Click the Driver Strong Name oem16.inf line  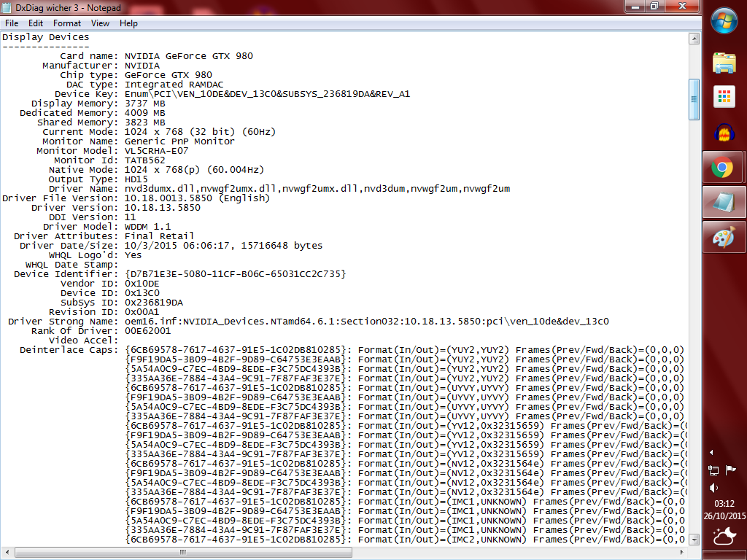point(309,322)
